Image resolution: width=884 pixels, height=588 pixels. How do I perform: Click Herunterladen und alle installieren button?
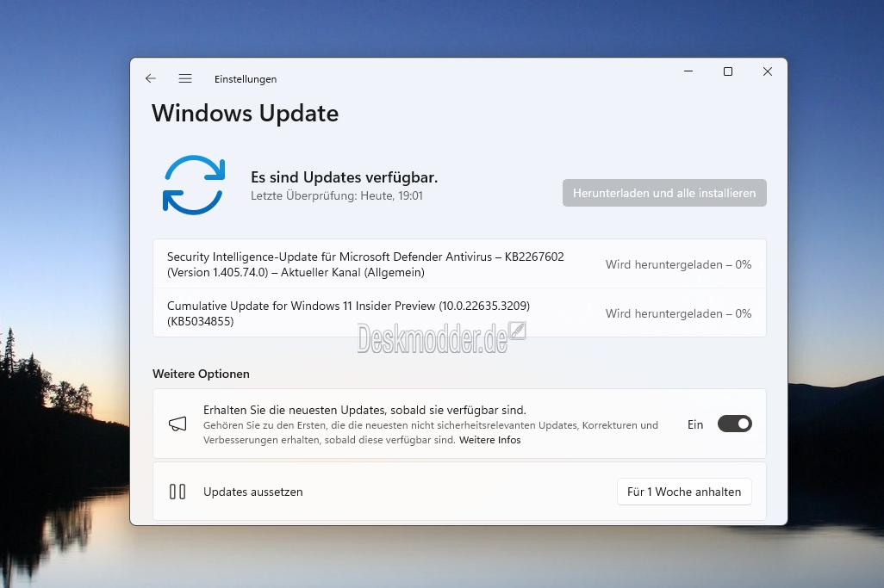click(664, 193)
